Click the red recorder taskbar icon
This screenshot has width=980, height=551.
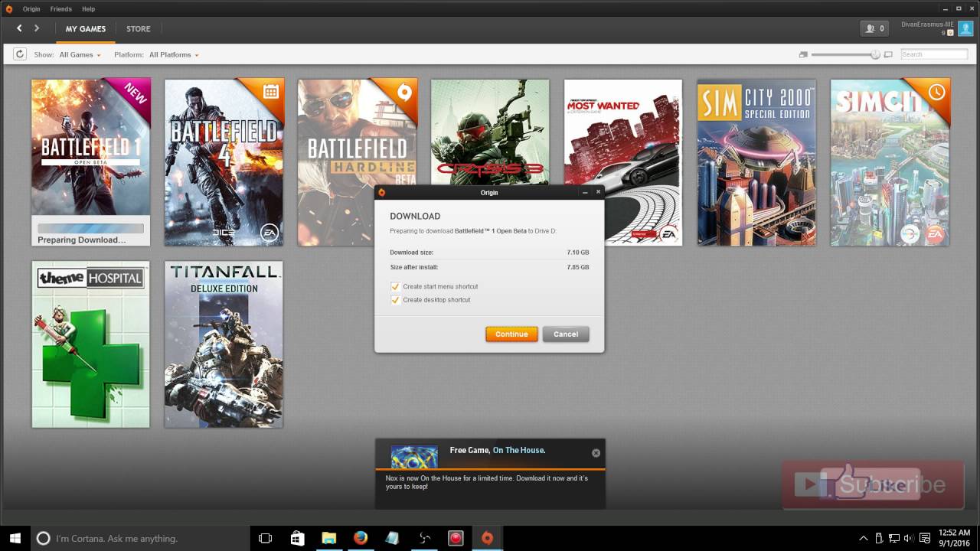click(456, 538)
